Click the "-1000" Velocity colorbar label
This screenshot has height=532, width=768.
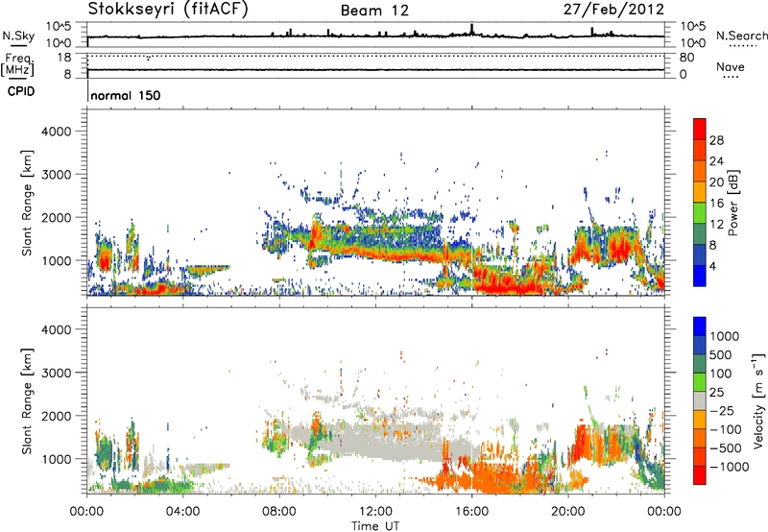(x=729, y=467)
